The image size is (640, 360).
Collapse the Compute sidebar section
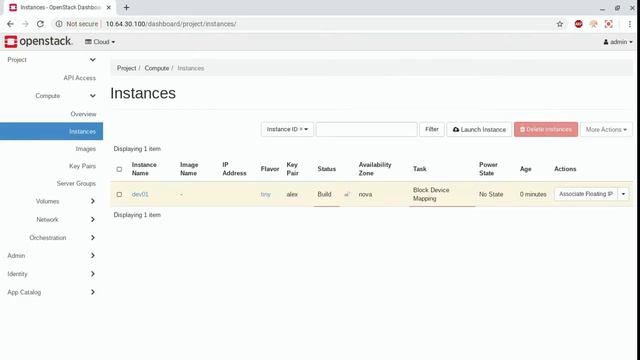[93, 96]
